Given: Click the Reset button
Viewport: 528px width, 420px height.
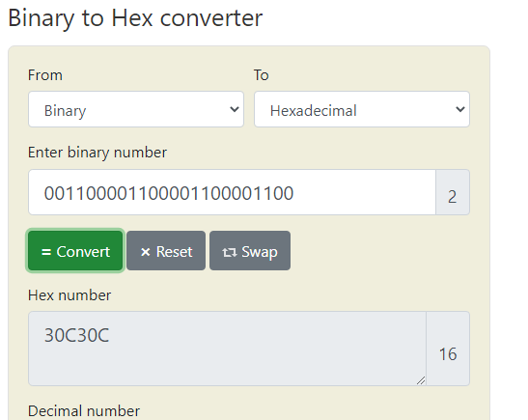Looking at the screenshot, I should (x=166, y=251).
